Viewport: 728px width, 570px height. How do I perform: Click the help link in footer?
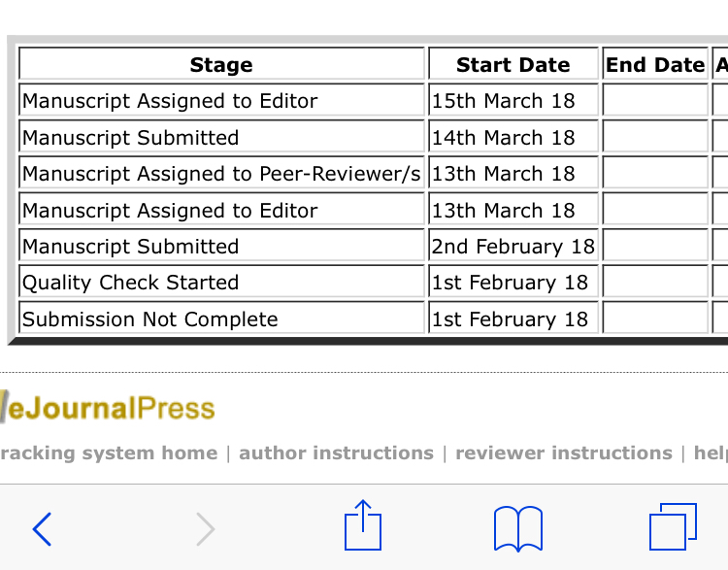click(711, 453)
